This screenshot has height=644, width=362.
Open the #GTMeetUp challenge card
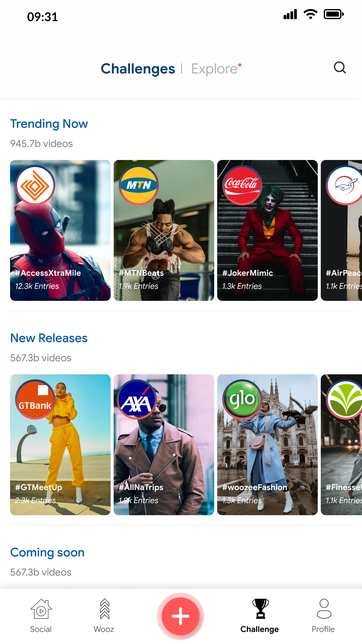[x=60, y=445]
